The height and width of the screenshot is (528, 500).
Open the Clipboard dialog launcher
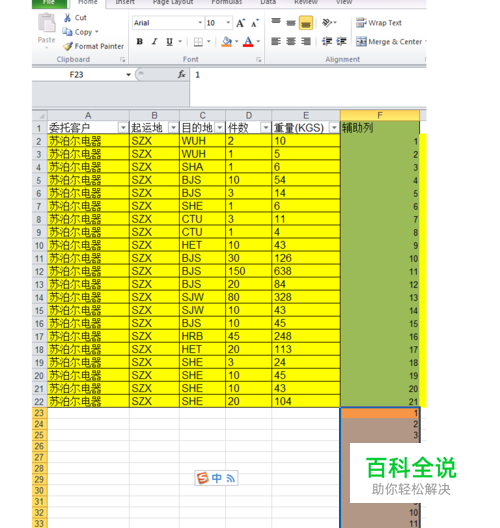[x=123, y=60]
